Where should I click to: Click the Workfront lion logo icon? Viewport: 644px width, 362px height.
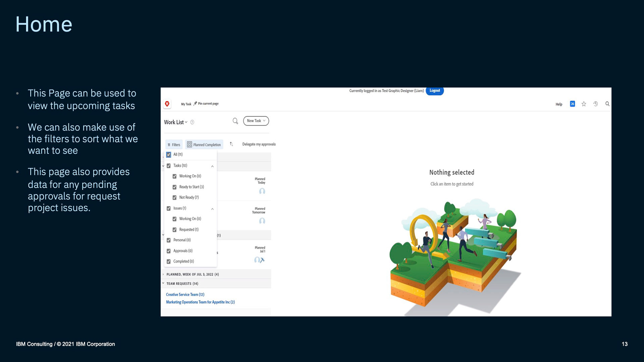(167, 104)
